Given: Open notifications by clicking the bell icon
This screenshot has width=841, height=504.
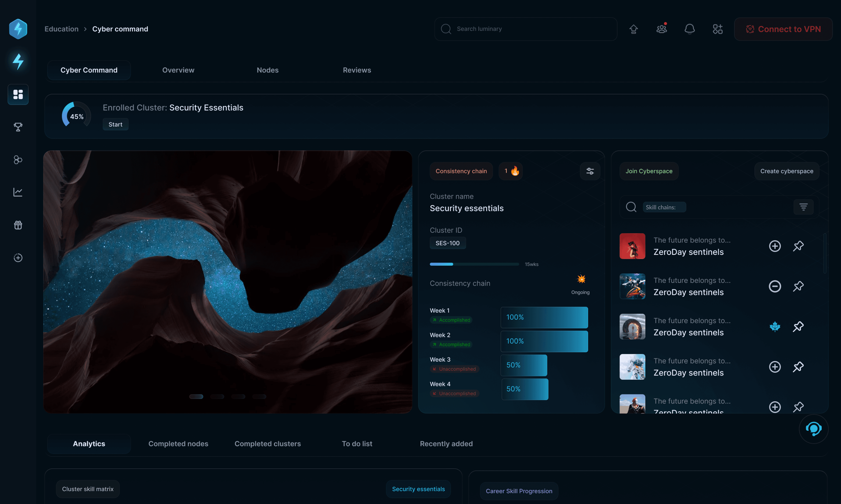Looking at the screenshot, I should click(689, 29).
